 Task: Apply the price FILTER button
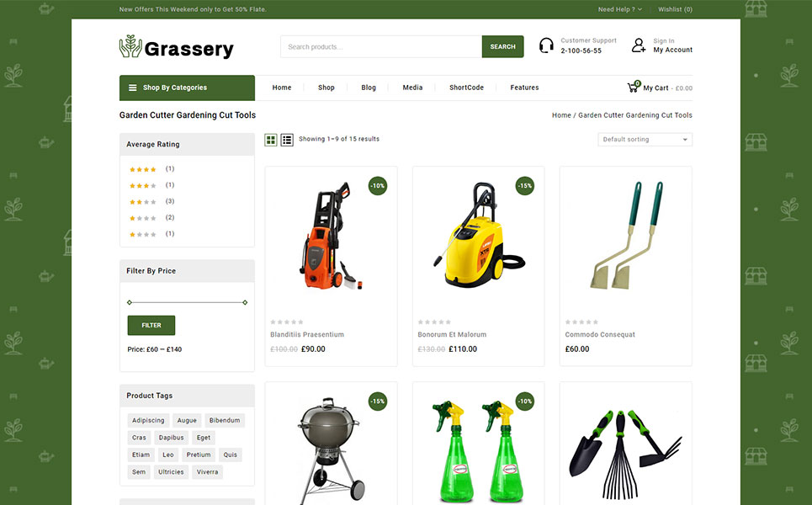coord(151,325)
